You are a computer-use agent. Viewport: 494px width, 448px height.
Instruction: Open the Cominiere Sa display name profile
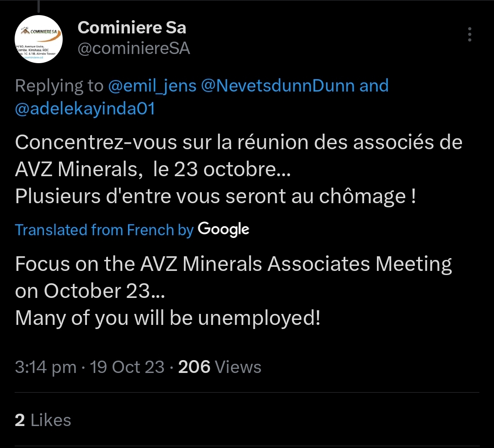(x=132, y=28)
